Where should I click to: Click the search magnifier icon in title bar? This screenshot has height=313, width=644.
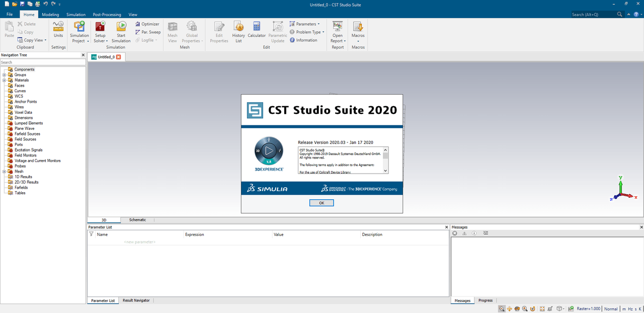coord(620,15)
